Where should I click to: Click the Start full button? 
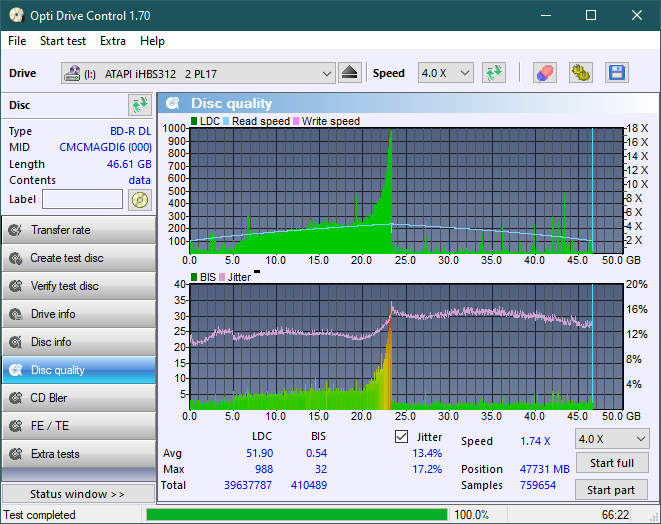pyautogui.click(x=611, y=464)
